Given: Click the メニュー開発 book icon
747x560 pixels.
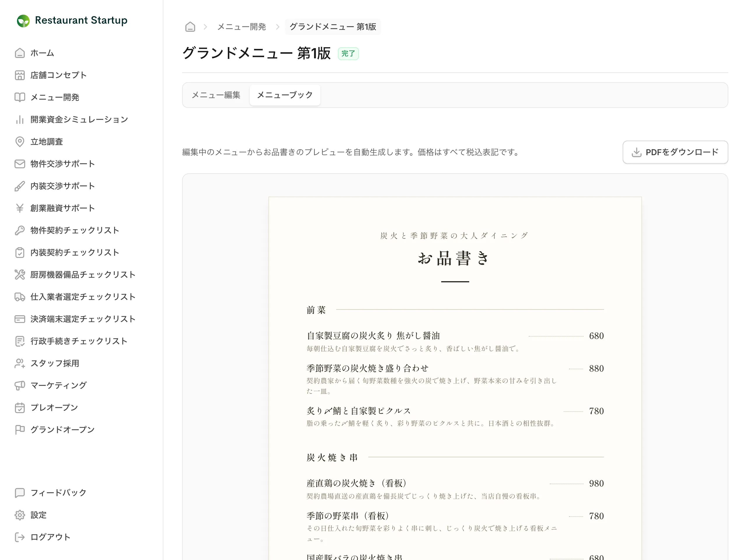Looking at the screenshot, I should coord(20,97).
